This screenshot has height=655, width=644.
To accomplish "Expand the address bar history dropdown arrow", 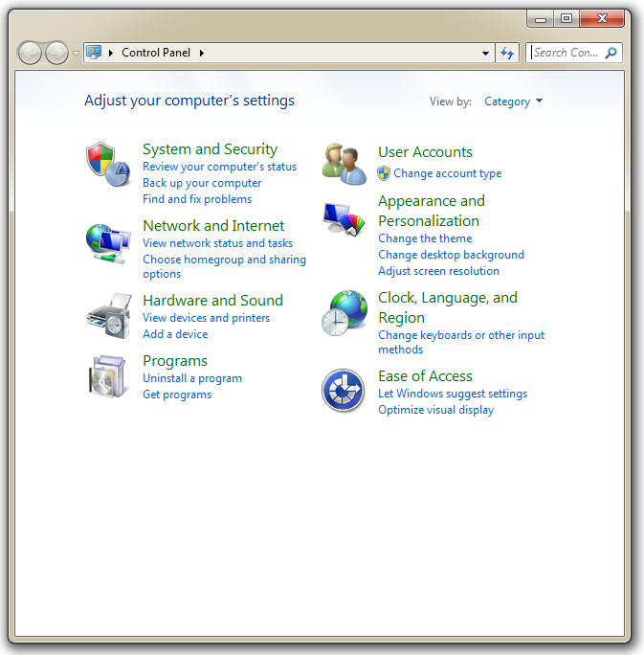I will 486,54.
